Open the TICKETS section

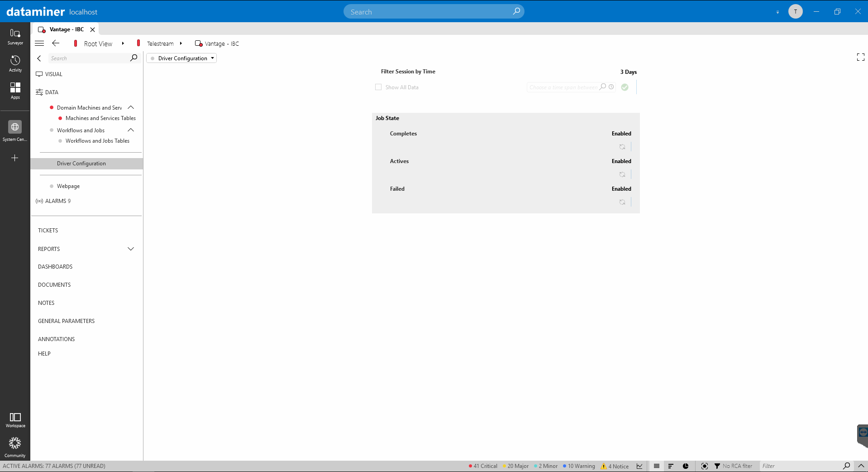tap(48, 231)
